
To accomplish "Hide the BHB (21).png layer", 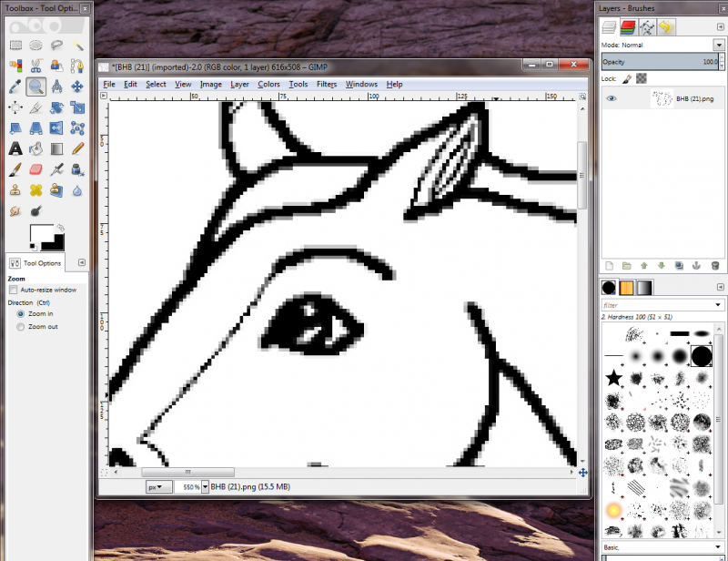I will click(612, 98).
